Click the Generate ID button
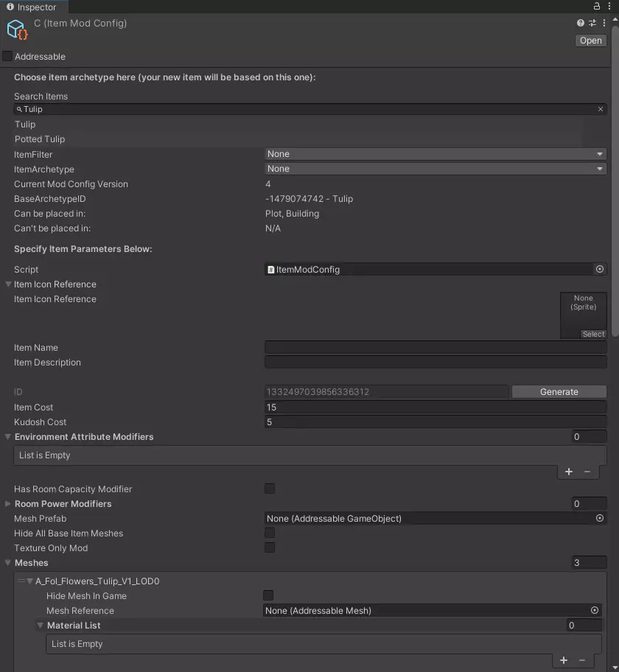This screenshot has width=619, height=672. (559, 392)
